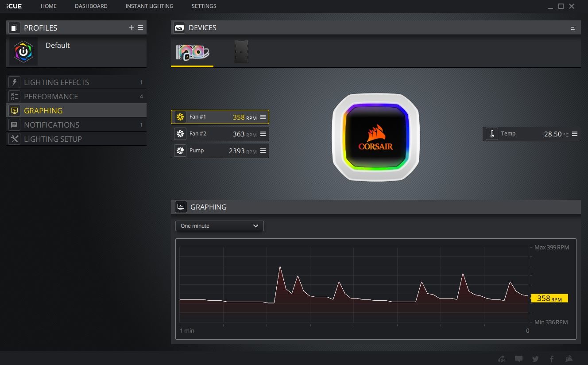Viewport: 588px width, 365px height.
Task: Click the Fan #1 yellow fan icon
Action: [x=180, y=117]
